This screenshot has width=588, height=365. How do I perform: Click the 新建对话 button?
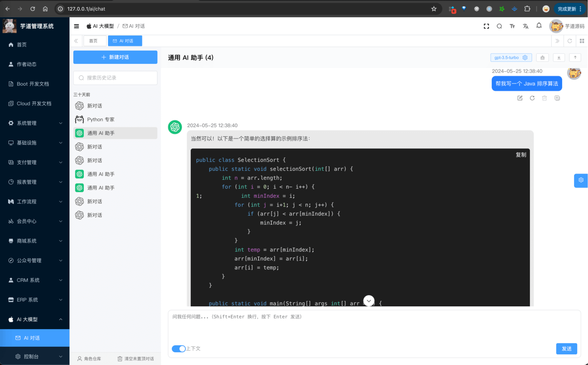pyautogui.click(x=115, y=57)
